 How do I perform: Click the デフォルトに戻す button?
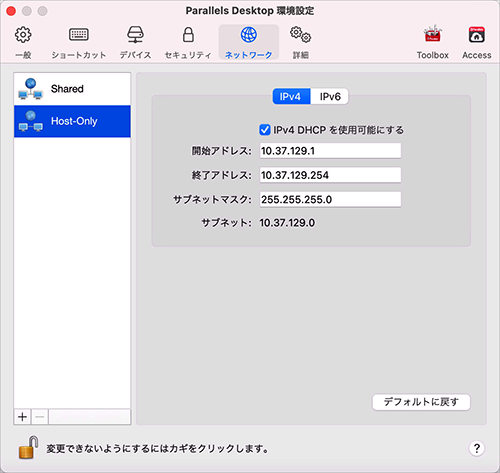pyautogui.click(x=421, y=402)
